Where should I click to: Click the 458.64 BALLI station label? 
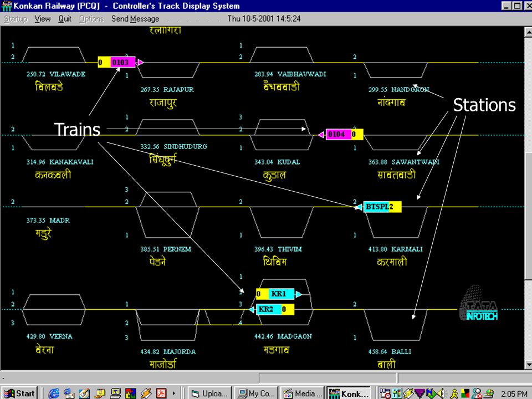click(x=390, y=352)
